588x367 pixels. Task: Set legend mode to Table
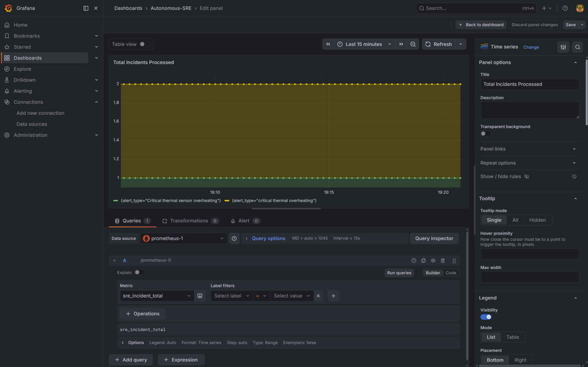(512, 337)
